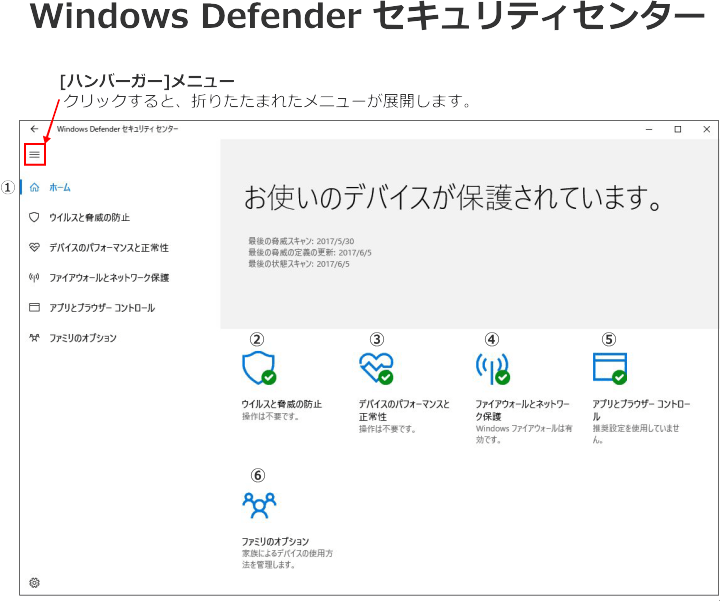Viewport: 720px width, 601px height.
Task: Open the hamburger menu
Action: click(x=34, y=154)
